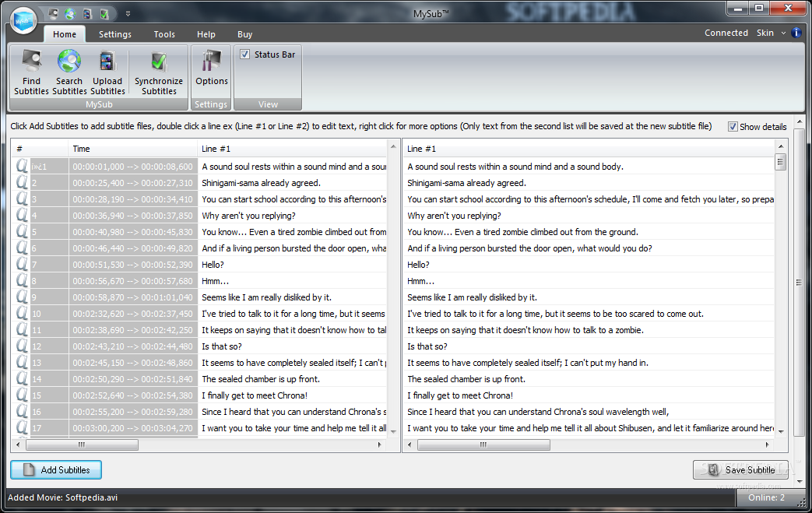This screenshot has width=812, height=513.
Task: Click the Line #1 header in left list
Action: click(292, 149)
